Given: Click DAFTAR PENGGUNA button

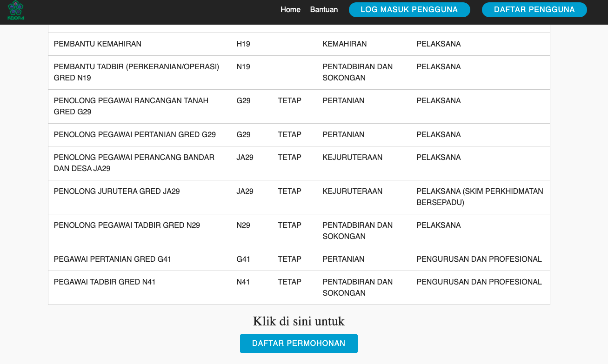Looking at the screenshot, I should [534, 9].
